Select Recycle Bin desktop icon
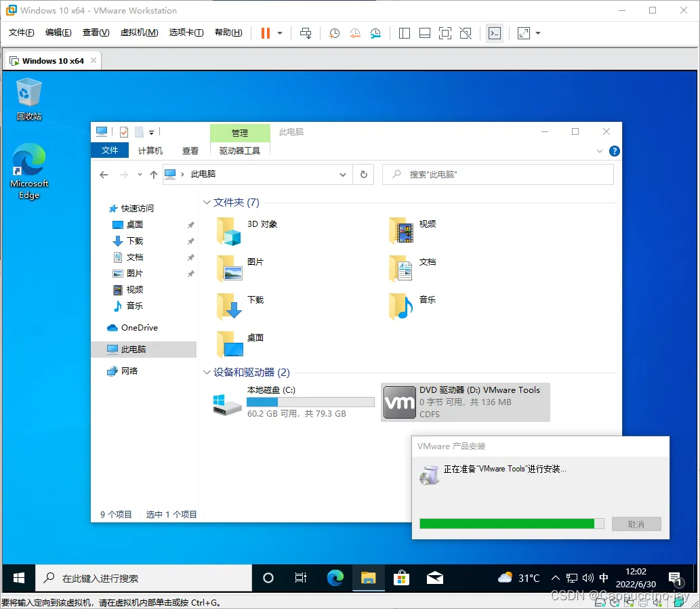Image resolution: width=700 pixels, height=609 pixels. click(29, 99)
